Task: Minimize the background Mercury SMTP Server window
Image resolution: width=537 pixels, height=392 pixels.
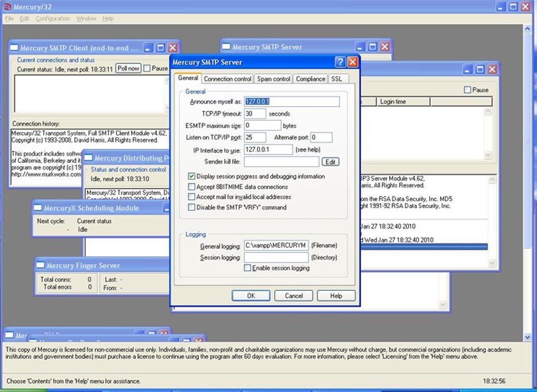Action: click(361, 47)
